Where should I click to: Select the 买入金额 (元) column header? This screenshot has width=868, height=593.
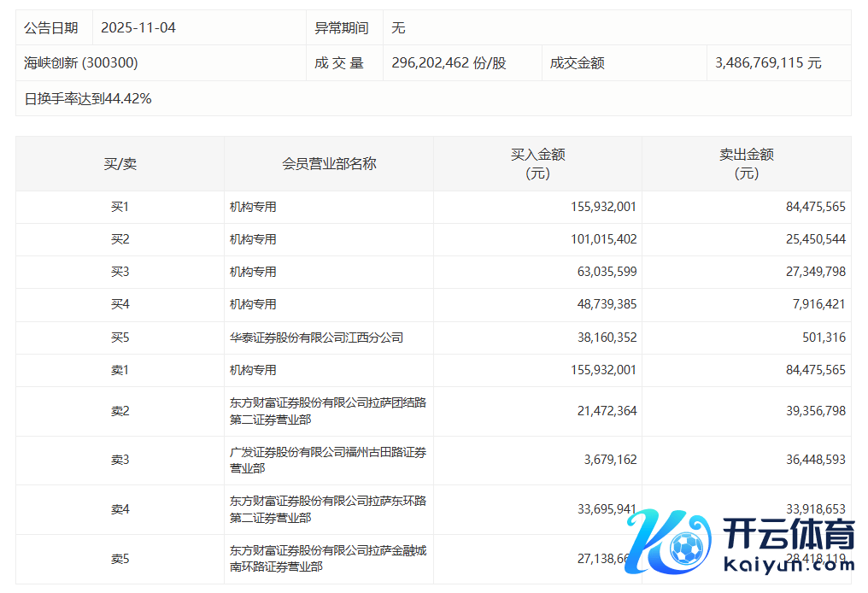coord(537,163)
